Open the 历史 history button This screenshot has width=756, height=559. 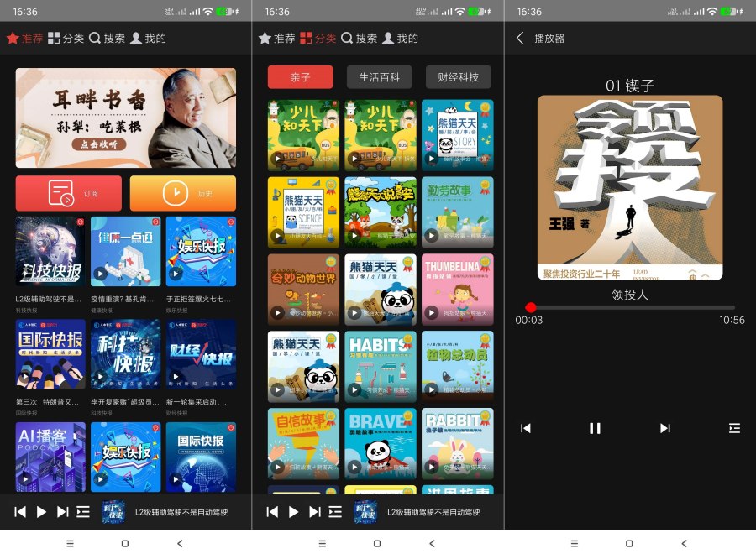[x=183, y=193]
